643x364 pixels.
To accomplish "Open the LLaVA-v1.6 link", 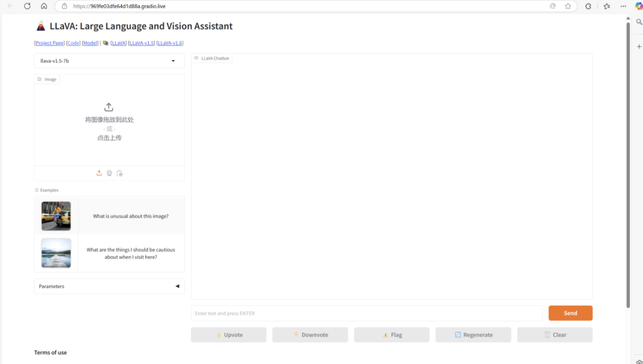I will tap(170, 43).
